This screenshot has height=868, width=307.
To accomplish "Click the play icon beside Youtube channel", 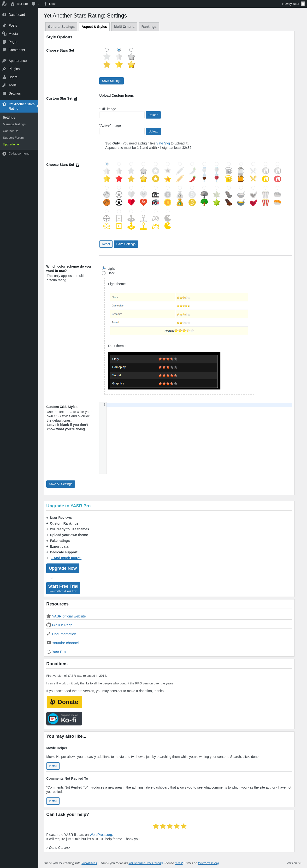I will tap(48, 643).
